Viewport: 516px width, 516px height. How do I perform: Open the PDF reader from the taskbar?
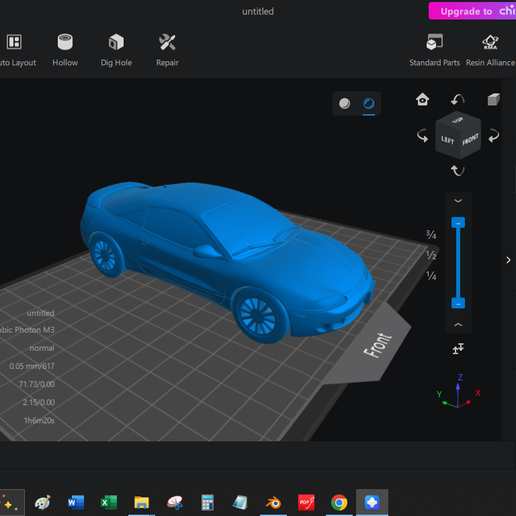pyautogui.click(x=306, y=503)
